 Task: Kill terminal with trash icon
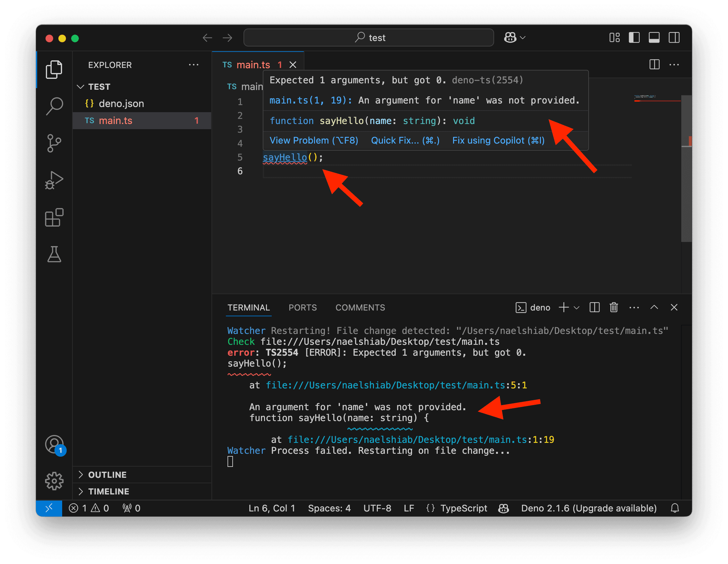point(614,307)
